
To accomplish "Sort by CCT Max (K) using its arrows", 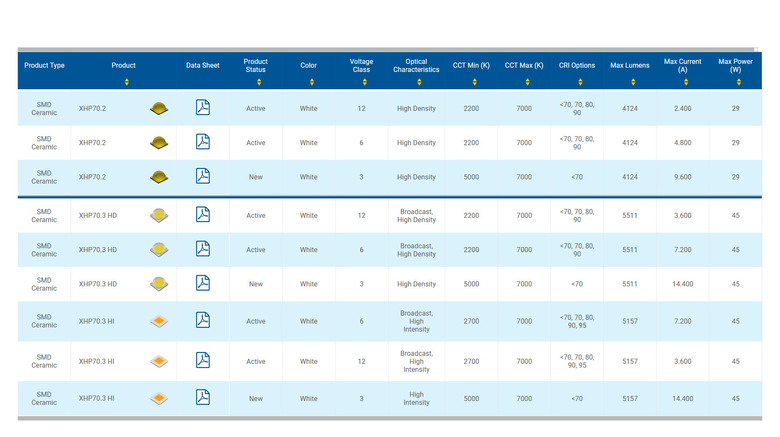I will [527, 82].
